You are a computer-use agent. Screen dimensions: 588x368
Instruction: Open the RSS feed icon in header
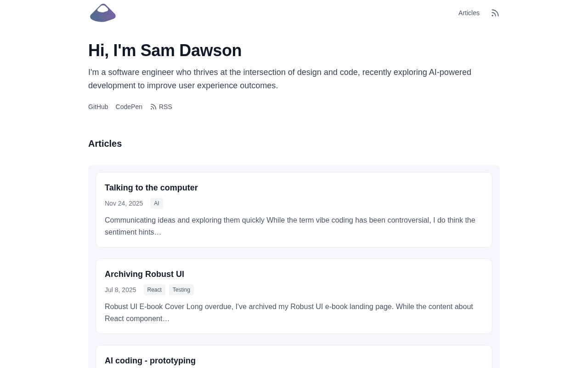click(495, 13)
